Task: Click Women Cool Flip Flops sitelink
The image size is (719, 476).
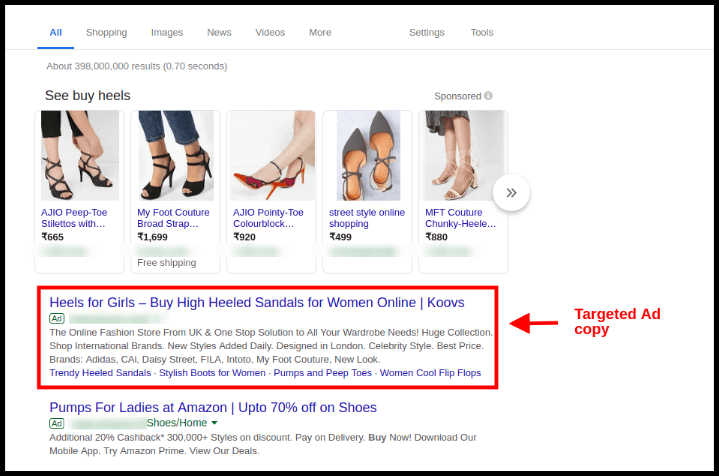Action: click(x=431, y=373)
